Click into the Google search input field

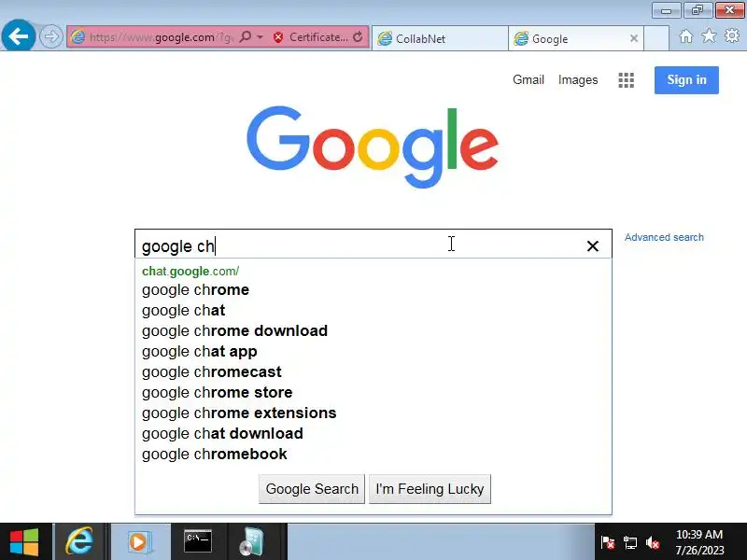358,245
